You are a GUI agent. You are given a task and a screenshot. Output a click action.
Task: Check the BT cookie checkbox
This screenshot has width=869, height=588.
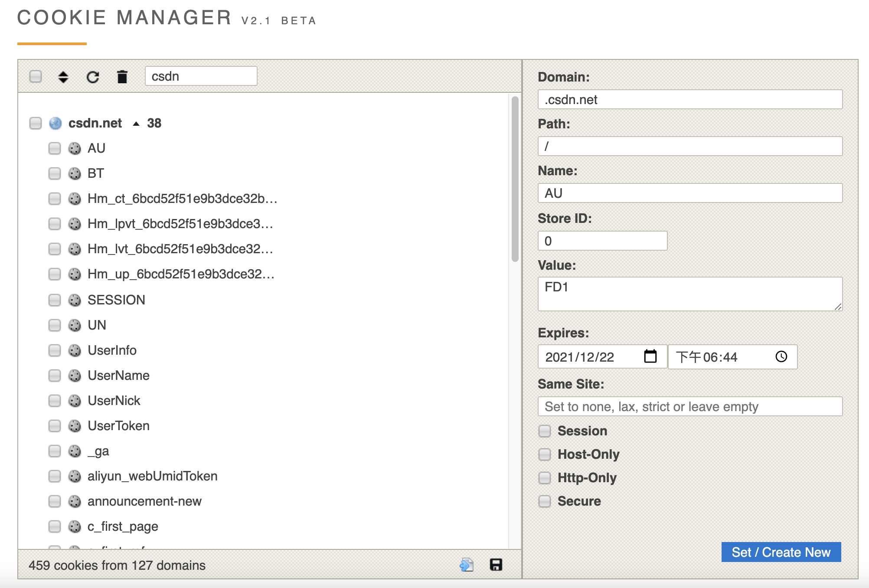[x=55, y=173]
